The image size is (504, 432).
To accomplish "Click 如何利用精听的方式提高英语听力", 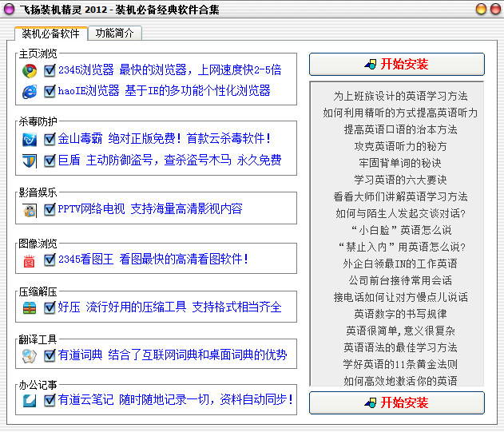I will pos(400,113).
